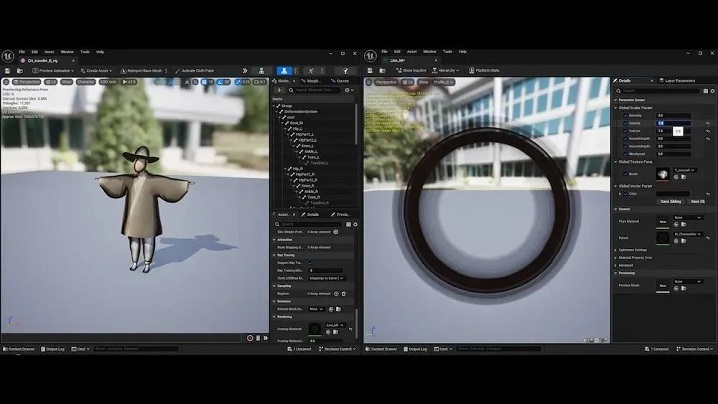Open the Content Drawer in the left window
718x404 pixels.
coord(20,349)
